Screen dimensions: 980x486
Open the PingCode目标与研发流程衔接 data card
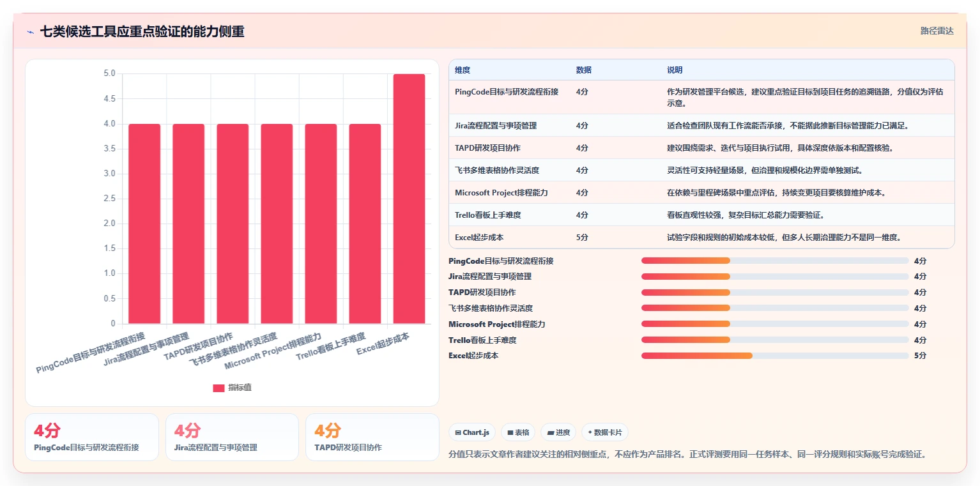[x=92, y=437]
